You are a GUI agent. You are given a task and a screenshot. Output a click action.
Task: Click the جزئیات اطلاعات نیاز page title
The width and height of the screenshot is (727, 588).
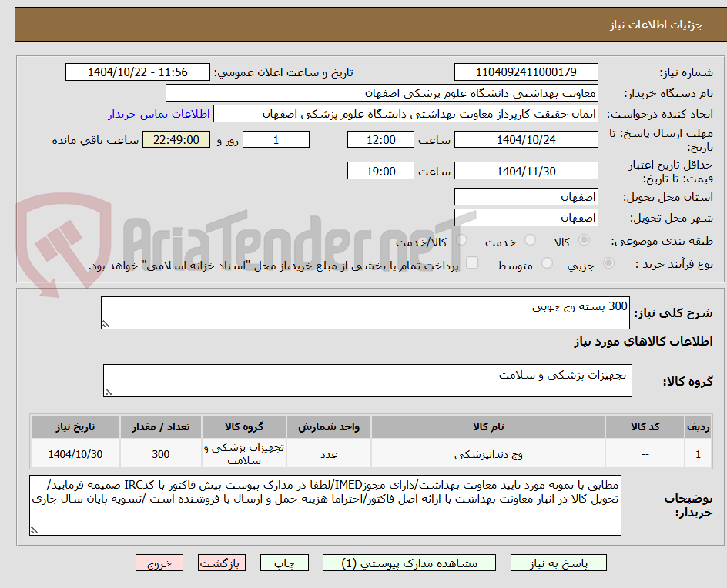tap(656, 25)
